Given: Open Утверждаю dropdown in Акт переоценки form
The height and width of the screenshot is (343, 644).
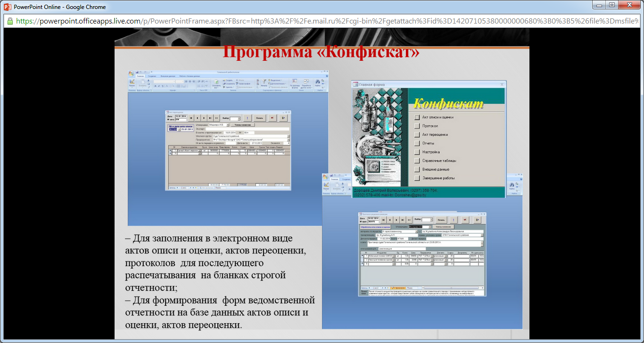Looking at the screenshot, I should click(228, 125).
